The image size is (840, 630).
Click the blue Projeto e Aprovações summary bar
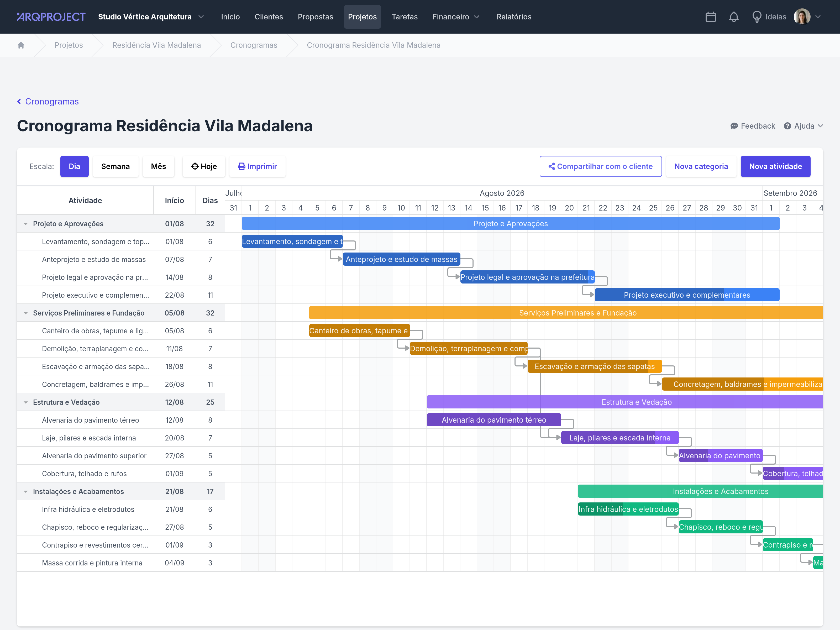[510, 224]
